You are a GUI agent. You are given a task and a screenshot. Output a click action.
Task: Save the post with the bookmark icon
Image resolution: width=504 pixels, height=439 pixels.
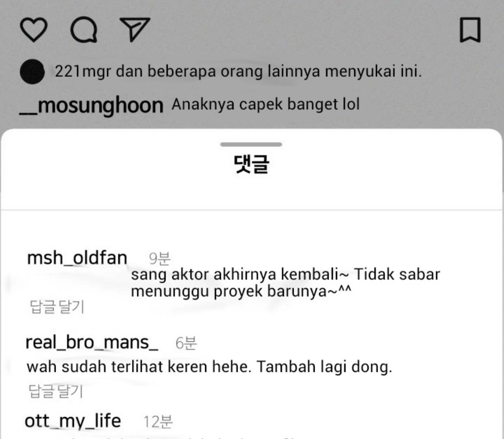tap(470, 30)
